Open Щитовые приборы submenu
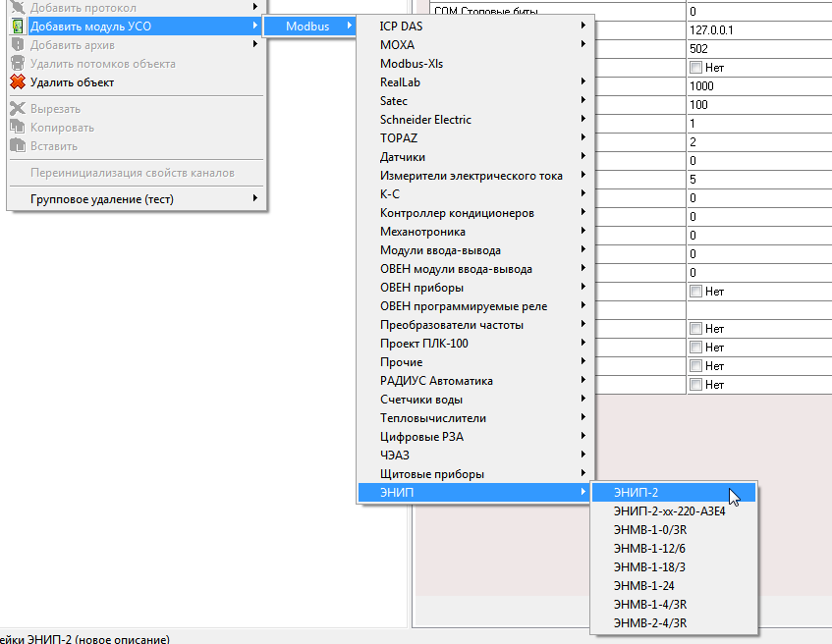This screenshot has height=644, width=832. (476, 474)
